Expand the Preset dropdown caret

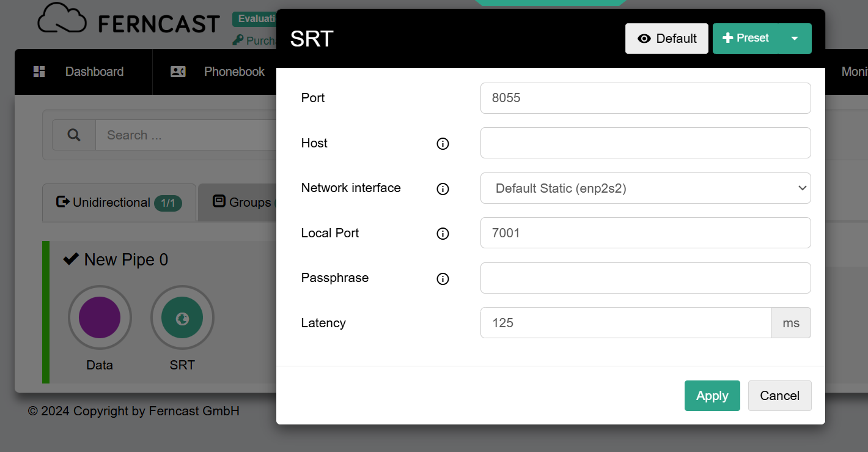click(794, 39)
